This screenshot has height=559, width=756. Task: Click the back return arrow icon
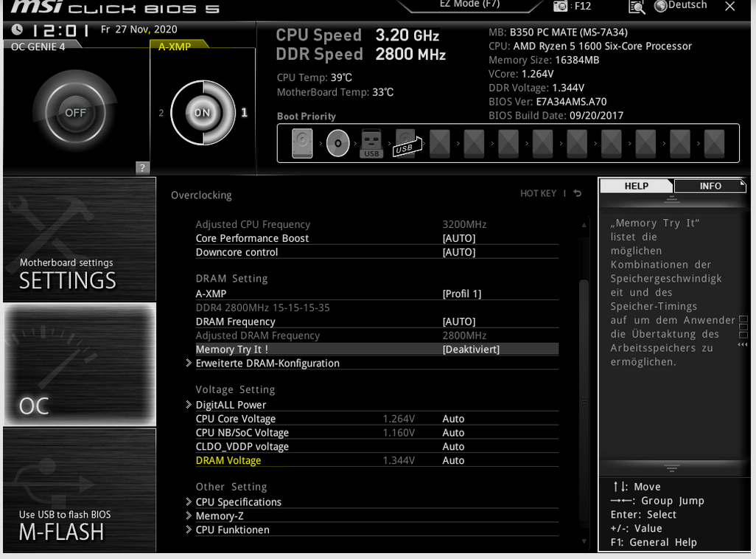pyautogui.click(x=578, y=193)
